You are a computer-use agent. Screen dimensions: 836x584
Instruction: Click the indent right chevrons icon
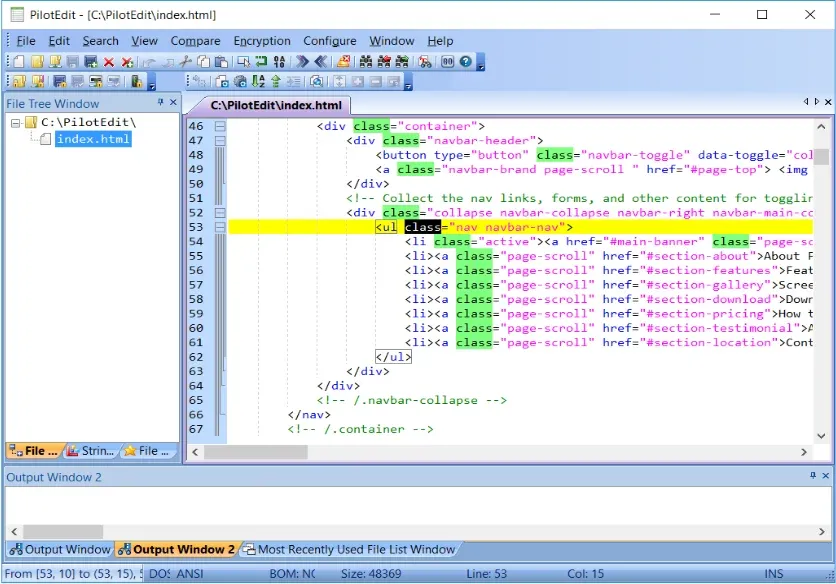pos(302,62)
